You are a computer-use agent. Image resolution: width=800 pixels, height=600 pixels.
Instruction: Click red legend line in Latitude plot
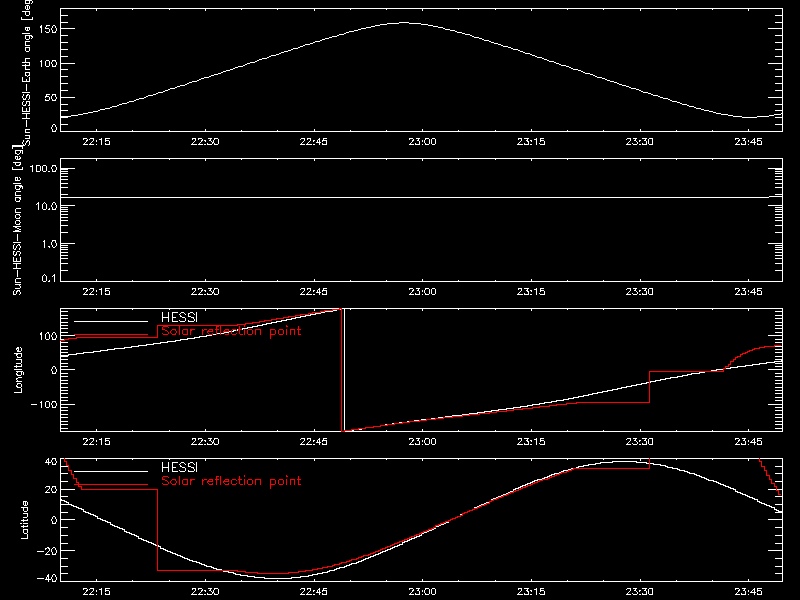click(x=111, y=484)
